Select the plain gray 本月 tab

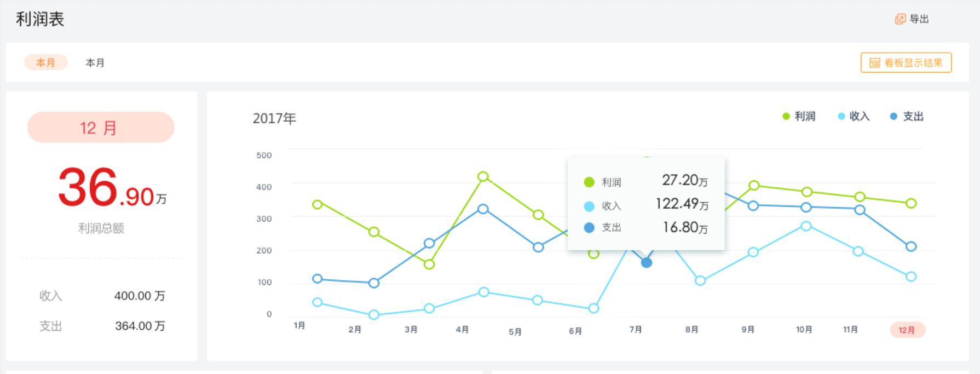pyautogui.click(x=95, y=63)
